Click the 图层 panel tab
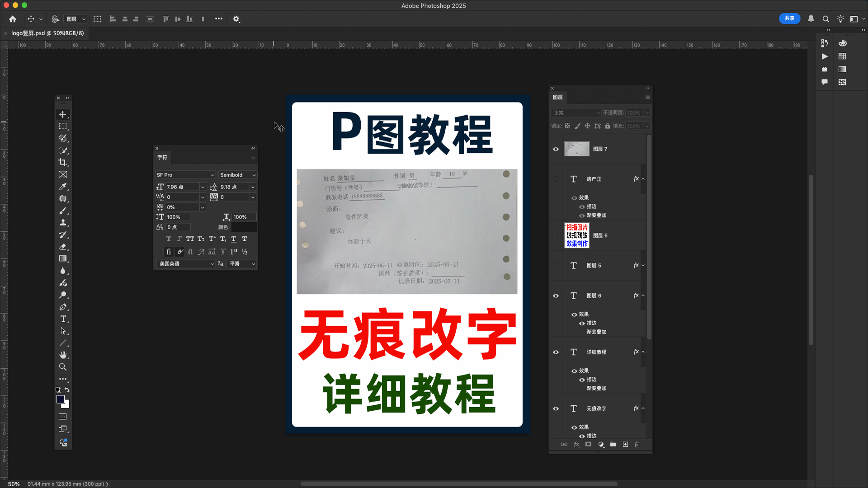 (558, 97)
